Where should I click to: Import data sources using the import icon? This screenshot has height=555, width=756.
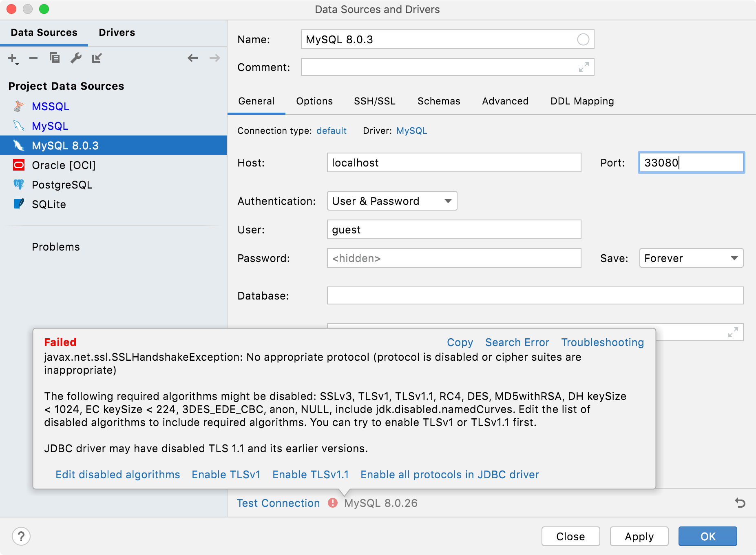click(x=97, y=58)
